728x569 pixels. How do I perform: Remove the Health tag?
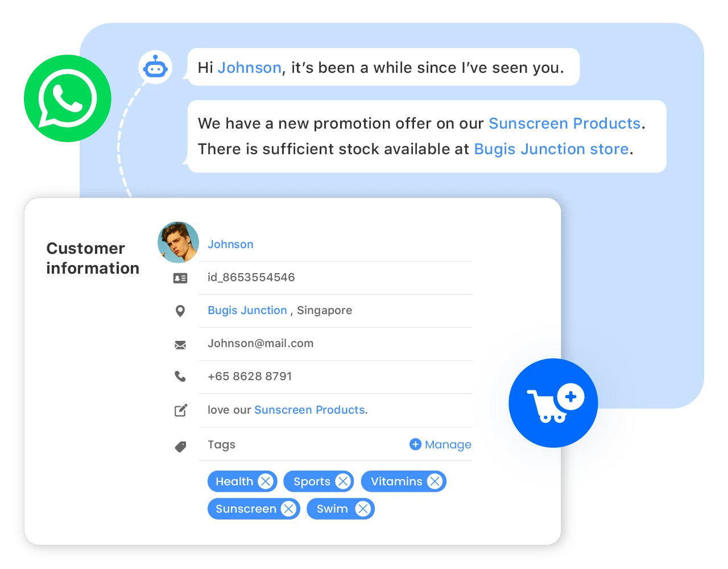coord(266,481)
